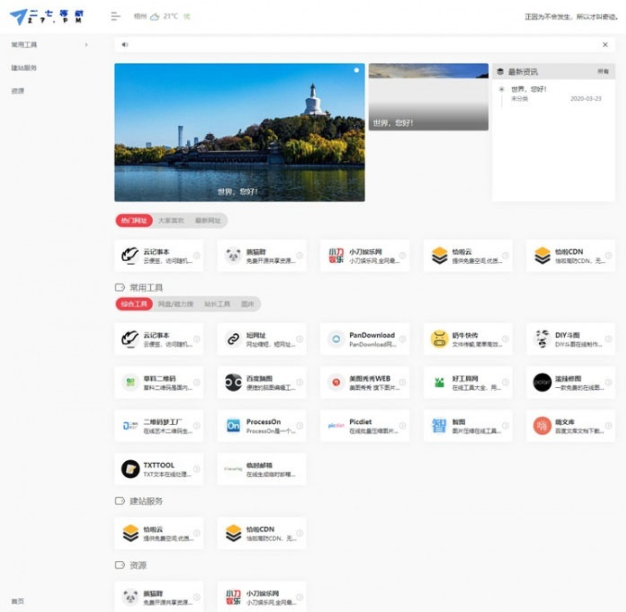Click the cloud weather icon in the header
Image resolution: width=626 pixels, height=612 pixels.
pos(155,16)
